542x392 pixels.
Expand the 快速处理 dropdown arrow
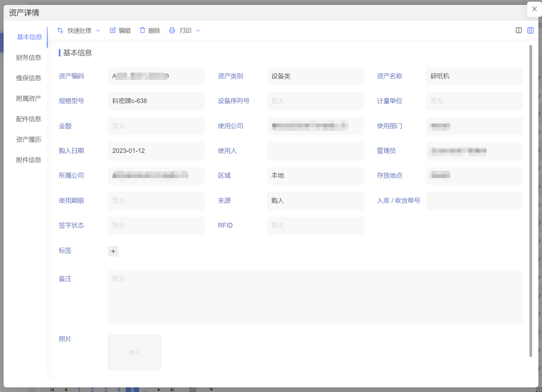pos(98,31)
